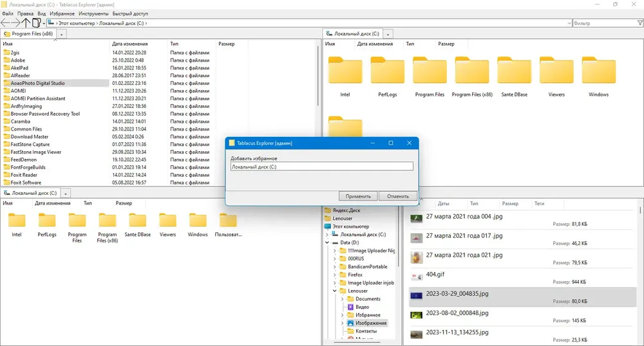Open the Избранное menu

point(61,13)
